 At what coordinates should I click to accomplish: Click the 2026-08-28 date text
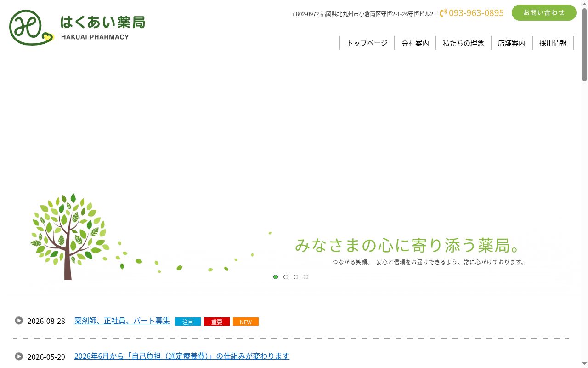click(x=46, y=321)
